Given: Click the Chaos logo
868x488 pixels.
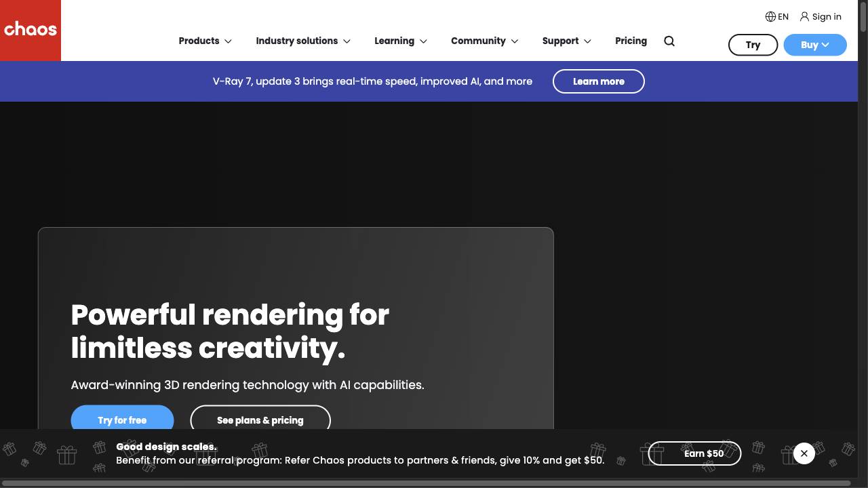Looking at the screenshot, I should 31,30.
